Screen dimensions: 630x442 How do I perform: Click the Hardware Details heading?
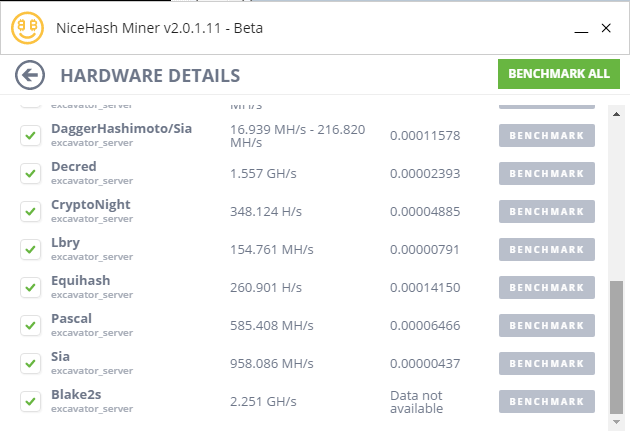coord(150,76)
